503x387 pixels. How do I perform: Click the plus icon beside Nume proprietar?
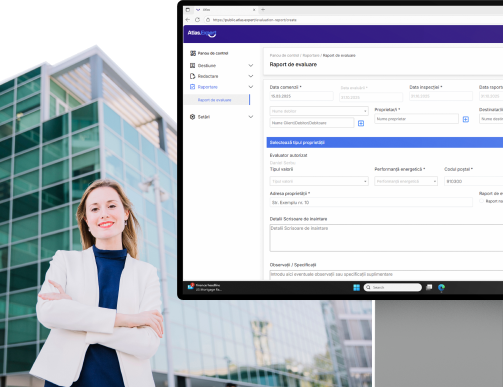click(x=466, y=119)
